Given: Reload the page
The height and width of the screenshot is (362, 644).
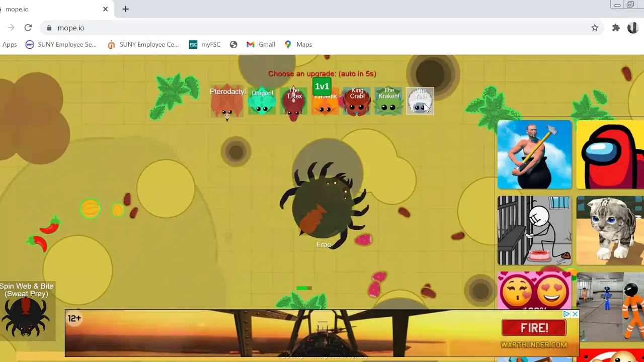Looking at the screenshot, I should point(28,28).
